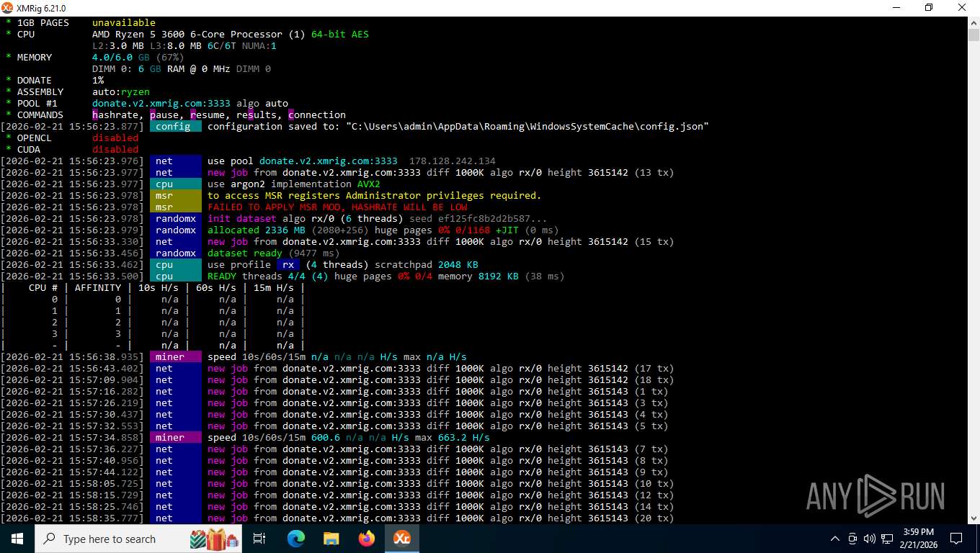
Task: Click the scrollbar up arrow
Action: point(974,22)
